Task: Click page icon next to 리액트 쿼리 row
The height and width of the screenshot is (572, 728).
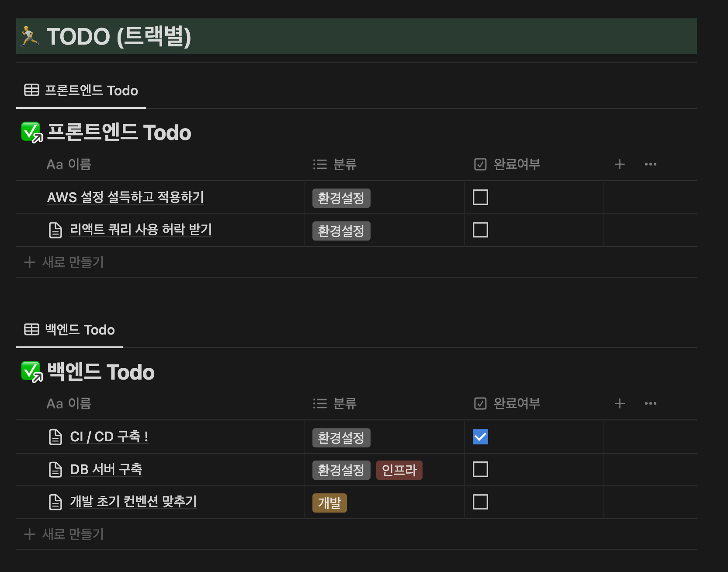Action: [x=55, y=230]
